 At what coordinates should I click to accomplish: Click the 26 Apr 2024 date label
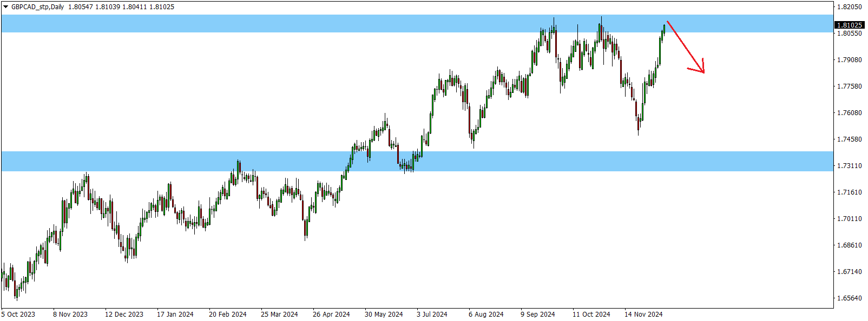(x=331, y=315)
